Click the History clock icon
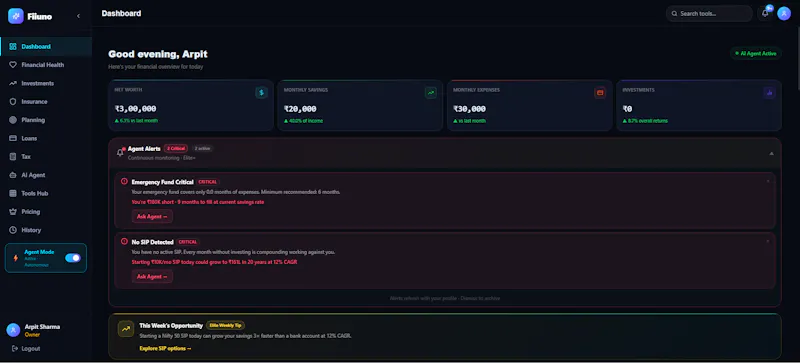 (13, 230)
